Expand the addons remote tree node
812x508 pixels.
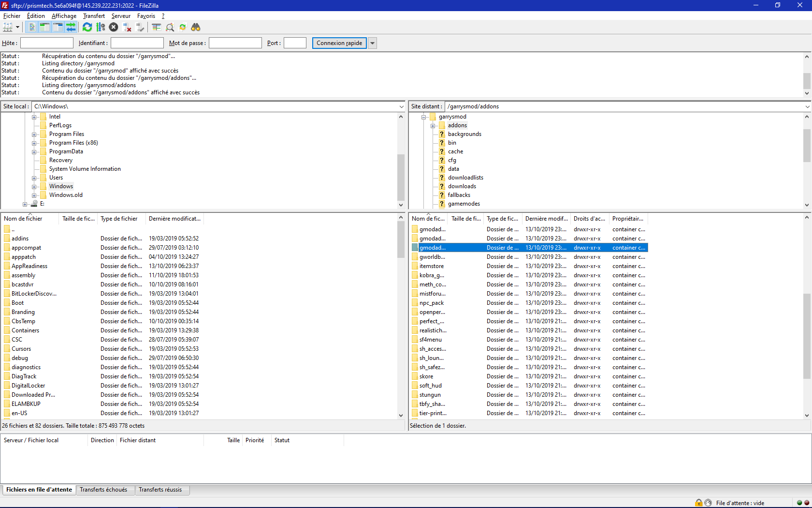(433, 126)
